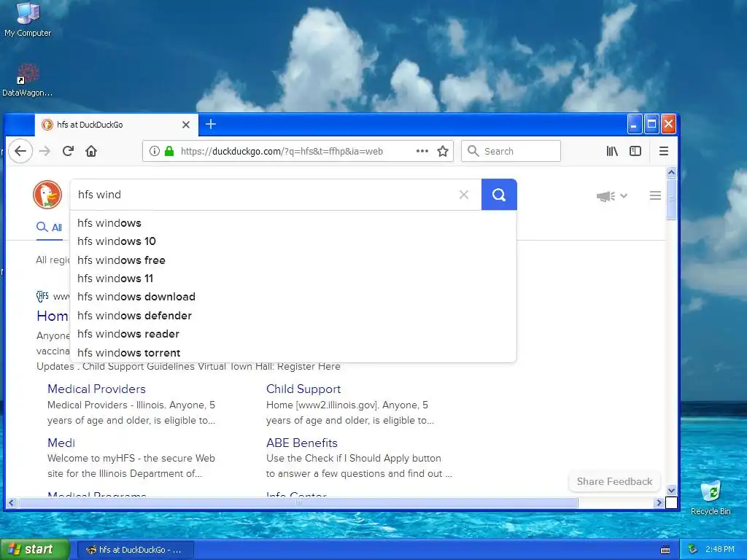Click the tray keyboard icon
This screenshot has width=747, height=560.
(x=665, y=550)
